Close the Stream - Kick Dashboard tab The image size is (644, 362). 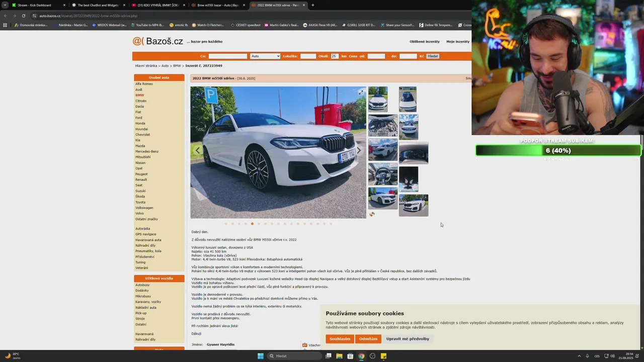click(64, 5)
